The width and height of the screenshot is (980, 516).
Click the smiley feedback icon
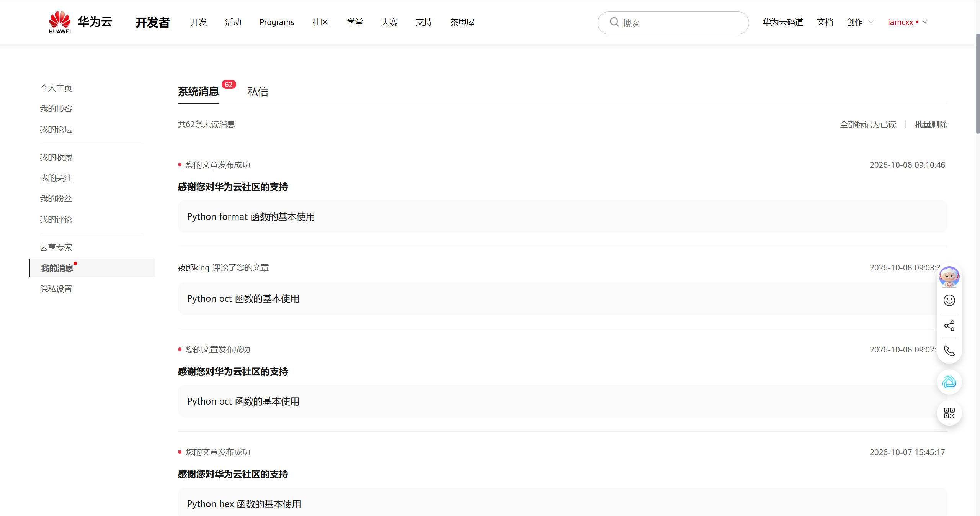pyautogui.click(x=949, y=300)
